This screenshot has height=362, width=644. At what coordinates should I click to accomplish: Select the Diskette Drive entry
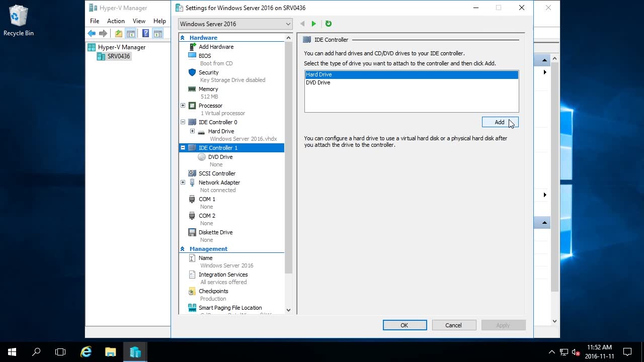pyautogui.click(x=215, y=232)
